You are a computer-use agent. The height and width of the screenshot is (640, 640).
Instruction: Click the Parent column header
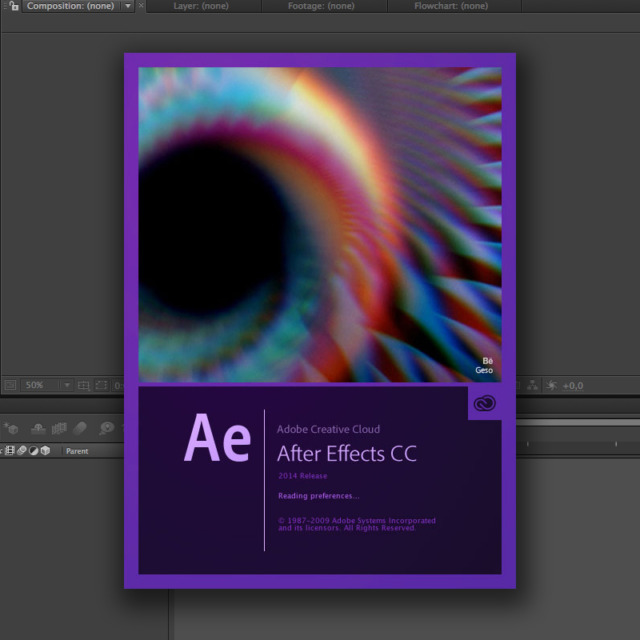[77, 451]
